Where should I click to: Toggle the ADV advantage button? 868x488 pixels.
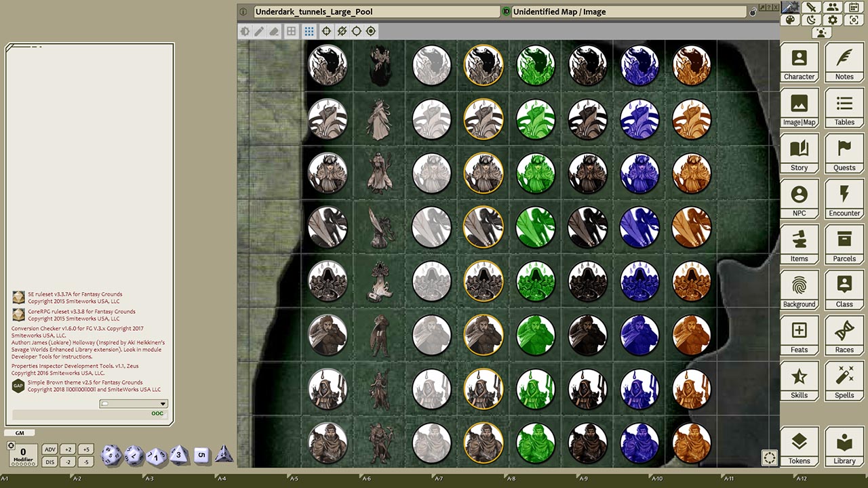tap(50, 449)
